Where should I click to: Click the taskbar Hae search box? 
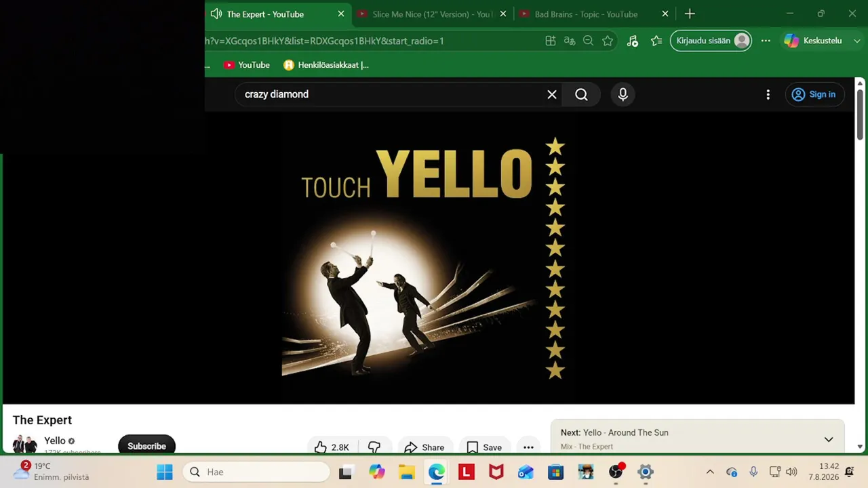(x=256, y=472)
